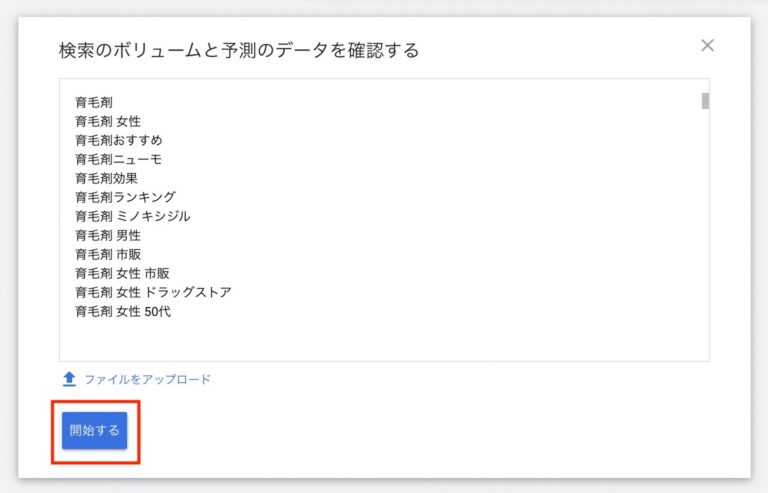
Task: Click the 育毛剤 男性 keyword line
Action: click(107, 235)
